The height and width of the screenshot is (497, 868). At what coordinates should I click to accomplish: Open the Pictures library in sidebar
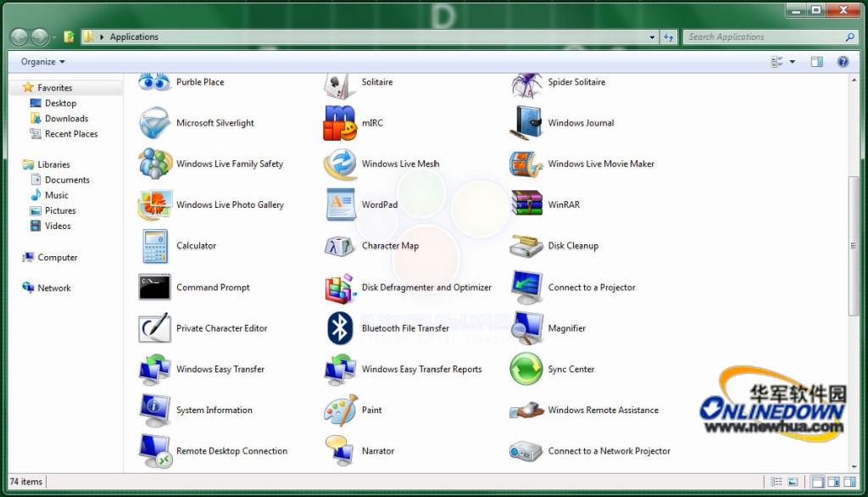[x=60, y=210]
